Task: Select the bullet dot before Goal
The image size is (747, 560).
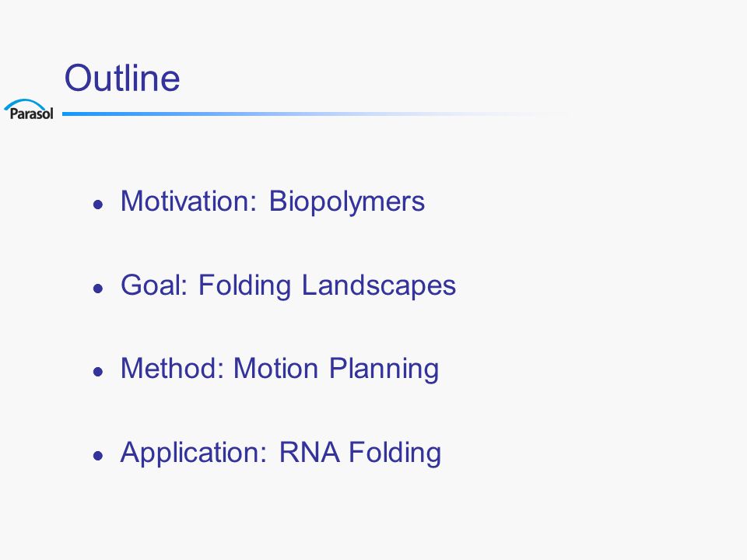Action: pos(98,288)
